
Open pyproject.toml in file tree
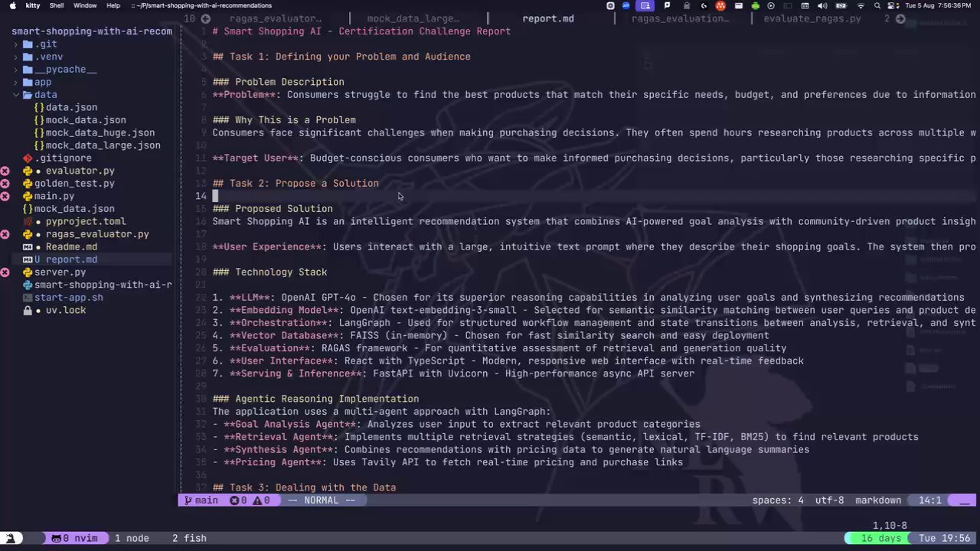86,222
